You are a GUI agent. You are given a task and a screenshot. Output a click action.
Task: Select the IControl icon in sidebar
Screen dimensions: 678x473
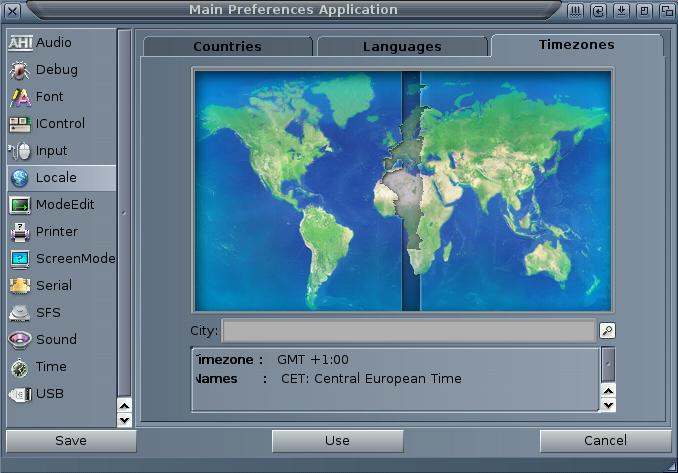[x=20, y=124]
